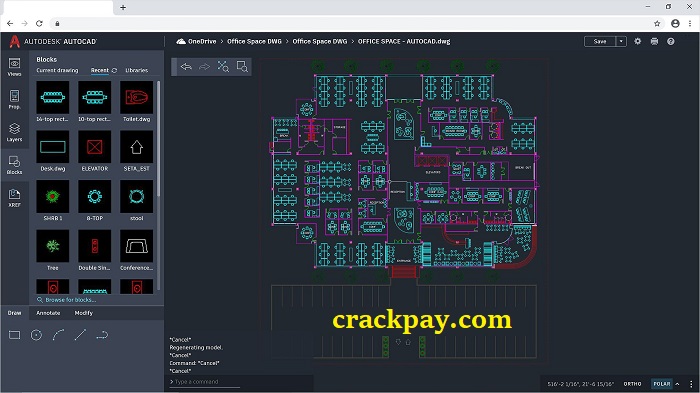
Task: Click the Save button
Action: 600,41
